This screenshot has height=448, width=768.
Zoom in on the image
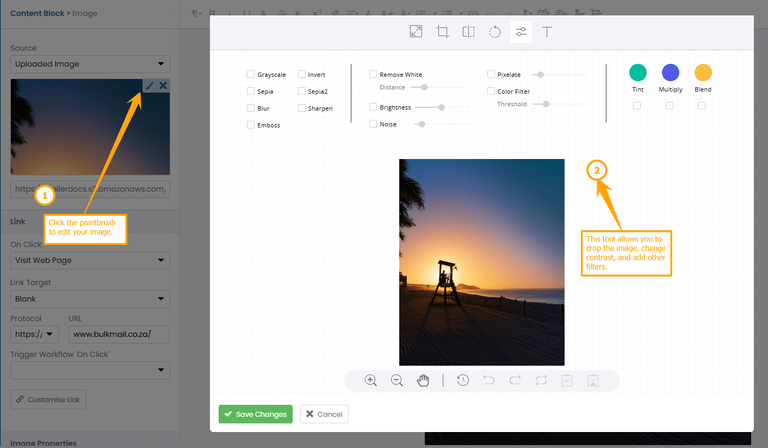pyautogui.click(x=371, y=380)
